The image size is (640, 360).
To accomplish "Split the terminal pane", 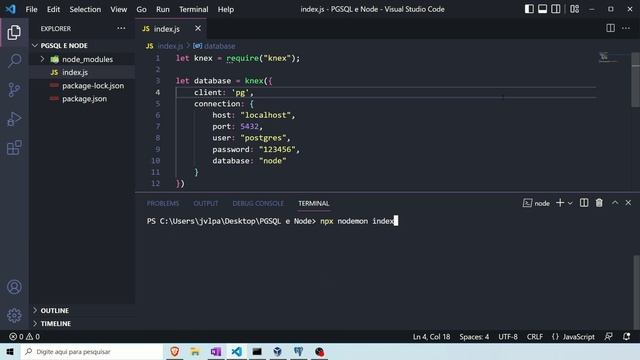I will [x=584, y=203].
